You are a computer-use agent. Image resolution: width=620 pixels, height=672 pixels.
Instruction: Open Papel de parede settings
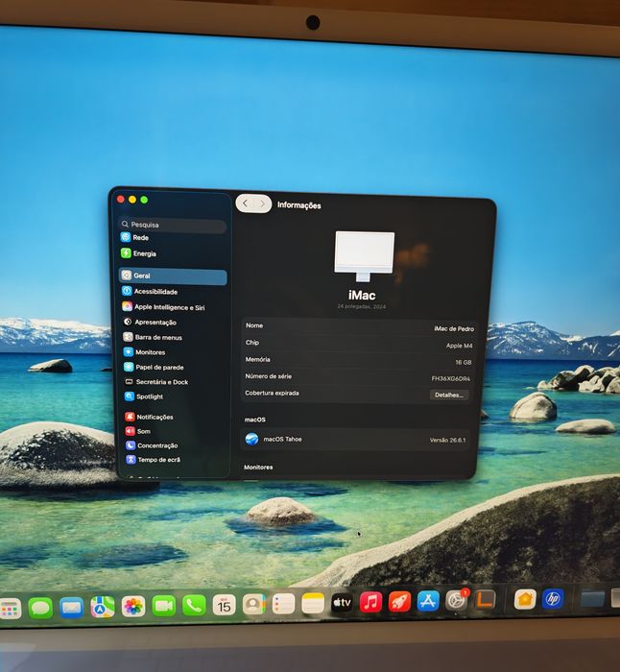point(154,367)
